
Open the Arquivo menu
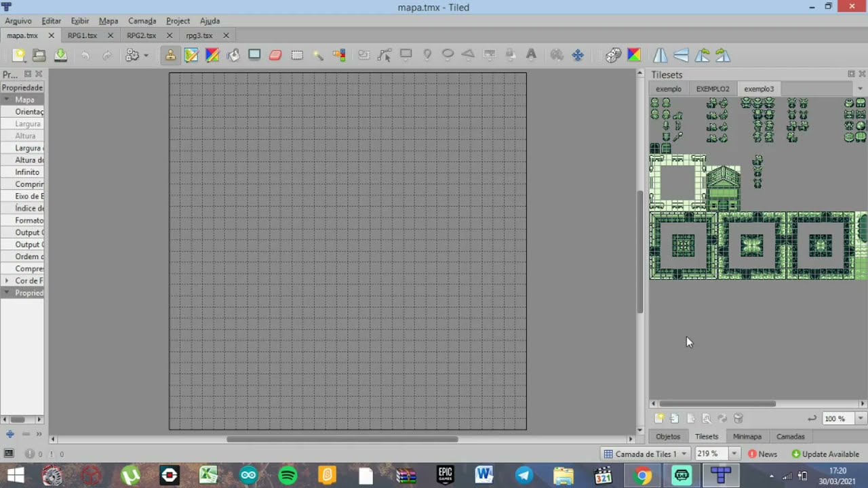18,21
